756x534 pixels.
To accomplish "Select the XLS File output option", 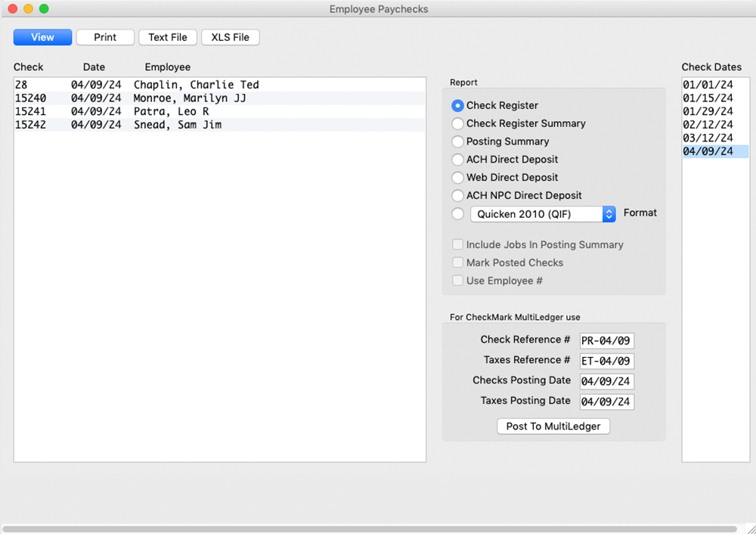I will [x=230, y=36].
